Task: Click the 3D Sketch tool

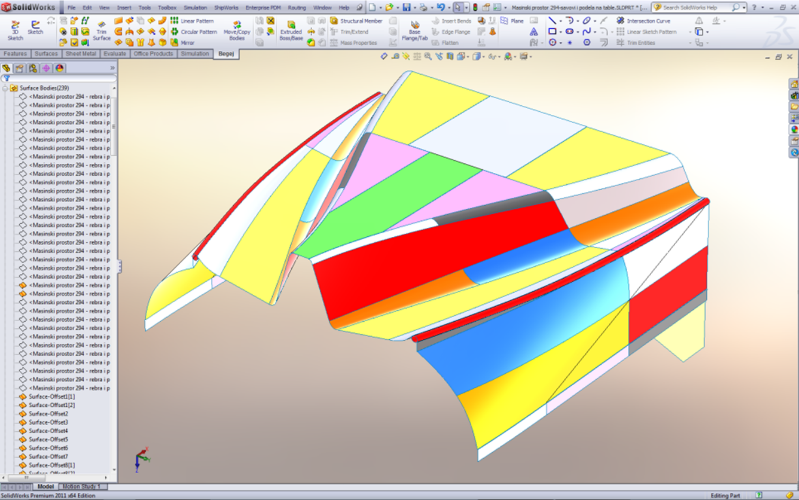Action: (x=14, y=29)
